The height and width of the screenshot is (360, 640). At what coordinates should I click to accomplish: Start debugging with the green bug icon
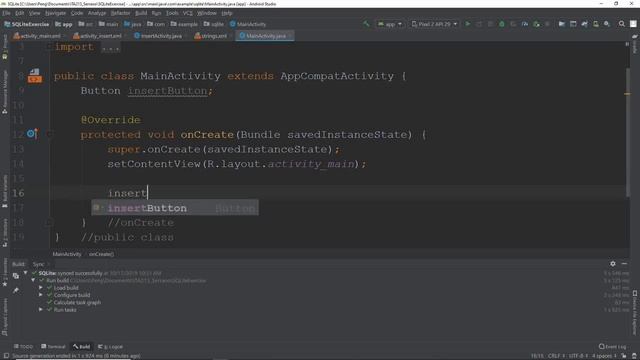click(502, 24)
